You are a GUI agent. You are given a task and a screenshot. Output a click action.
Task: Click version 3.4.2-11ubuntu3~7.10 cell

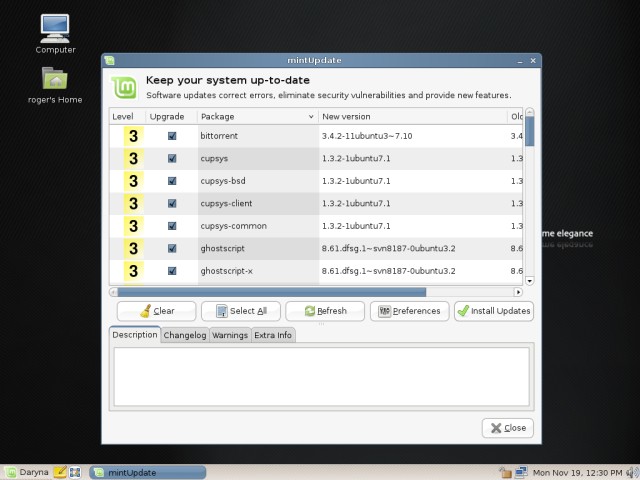[x=367, y=136]
